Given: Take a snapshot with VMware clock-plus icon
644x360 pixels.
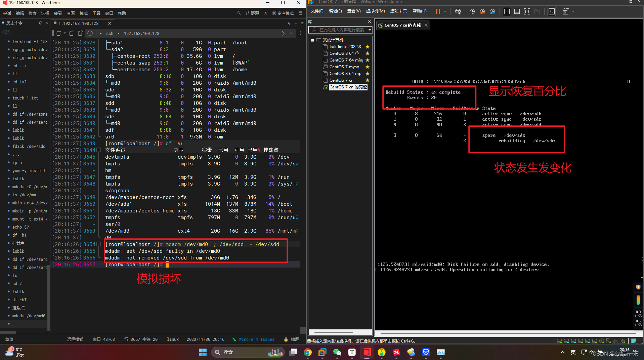Looking at the screenshot, I should (472, 11).
